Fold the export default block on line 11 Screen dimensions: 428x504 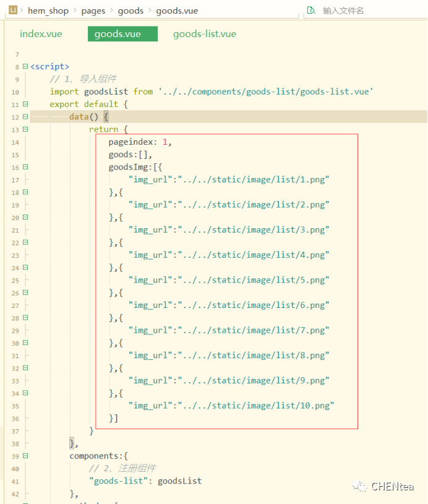coord(25,105)
